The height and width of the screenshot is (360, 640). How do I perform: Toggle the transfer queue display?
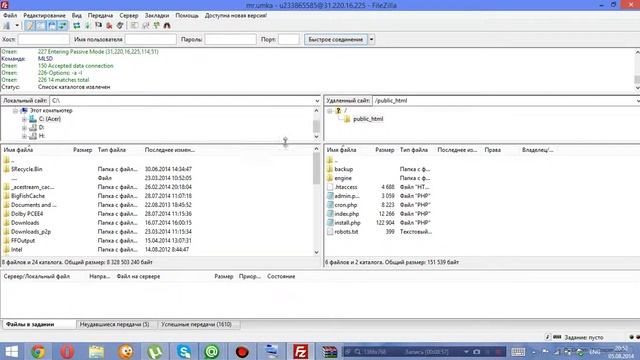[62, 26]
